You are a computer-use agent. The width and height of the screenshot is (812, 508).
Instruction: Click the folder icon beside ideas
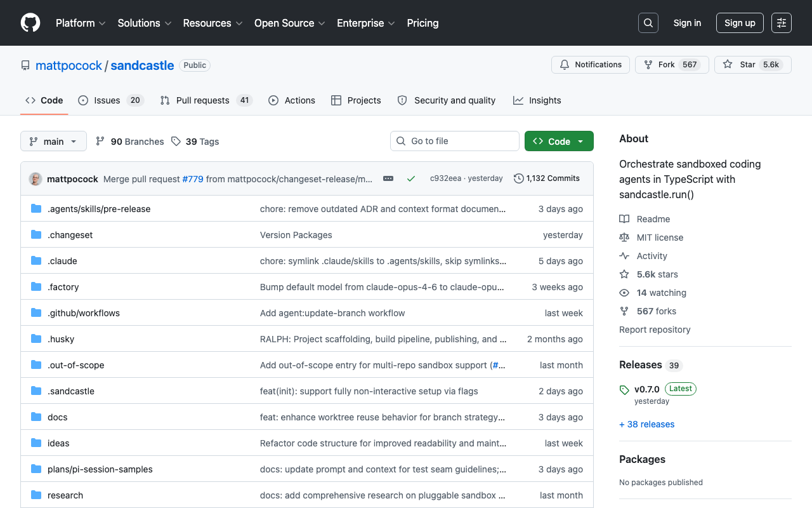[36, 443]
